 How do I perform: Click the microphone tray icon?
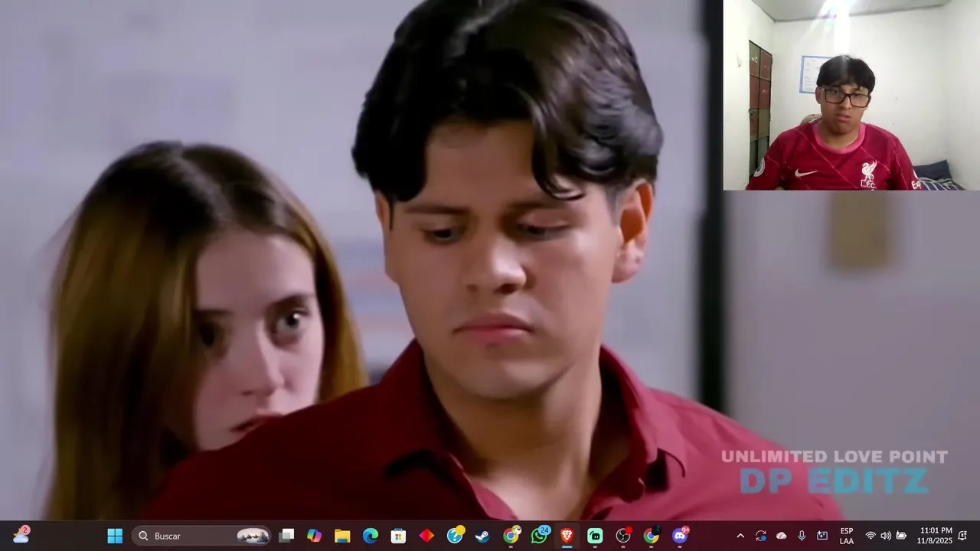[802, 536]
